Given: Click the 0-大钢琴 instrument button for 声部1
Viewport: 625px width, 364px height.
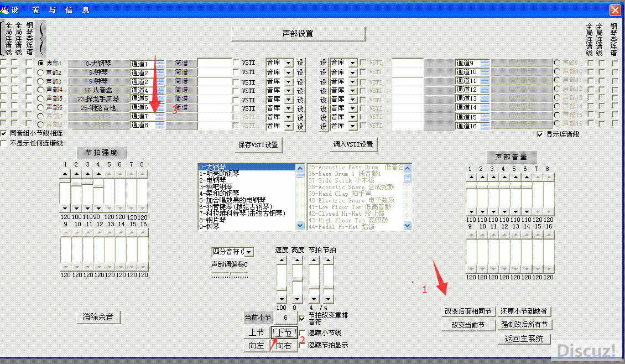Looking at the screenshot, I should 98,64.
